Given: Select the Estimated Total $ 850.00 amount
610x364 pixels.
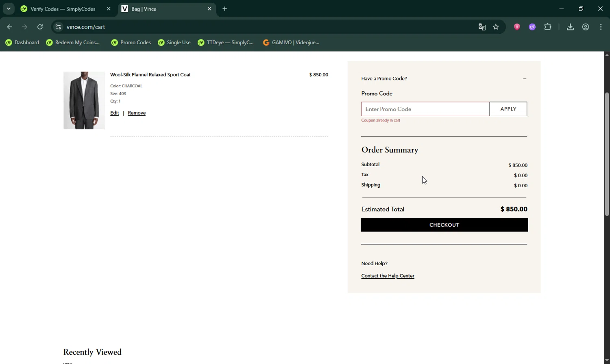Looking at the screenshot, I should [514, 209].
